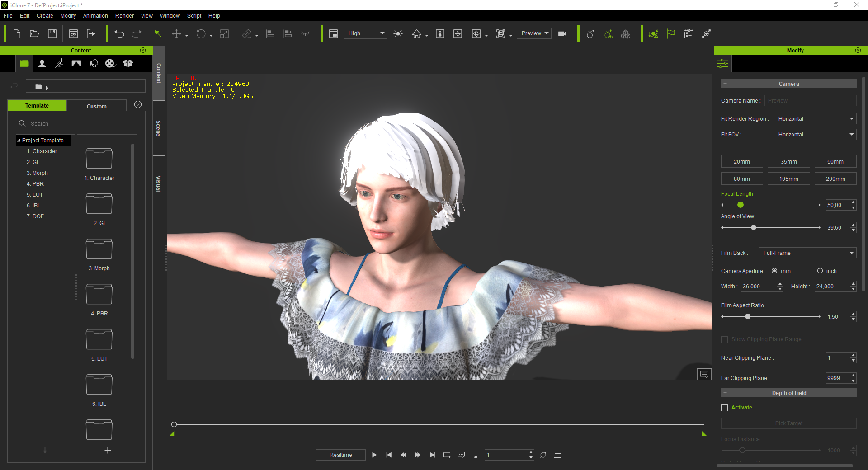Open the Actor tab icon in Content

point(42,64)
